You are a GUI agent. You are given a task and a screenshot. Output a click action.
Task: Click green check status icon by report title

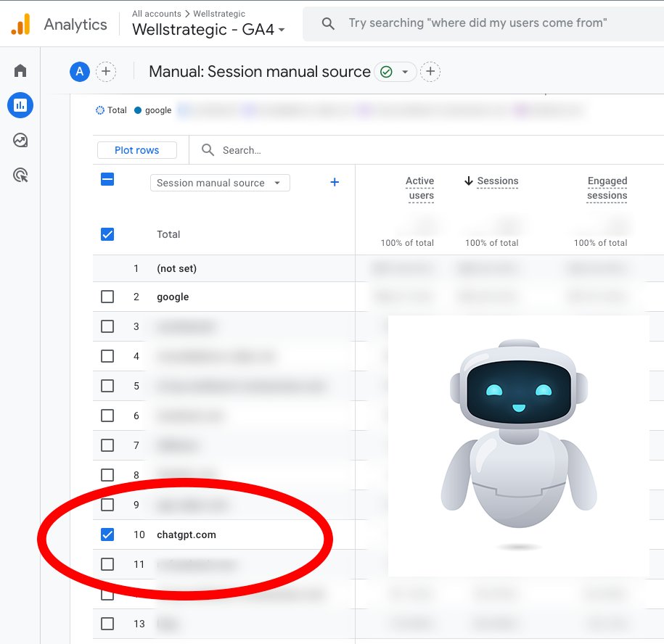click(x=386, y=72)
